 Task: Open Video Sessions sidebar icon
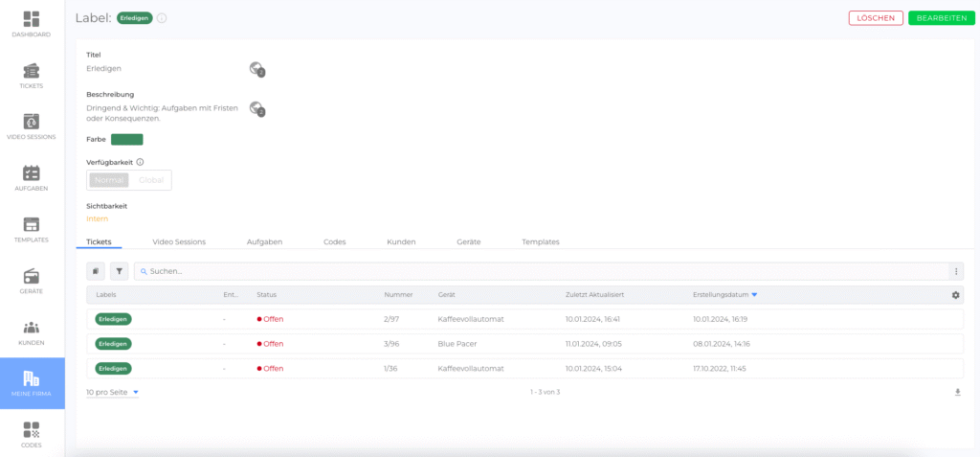click(x=32, y=126)
